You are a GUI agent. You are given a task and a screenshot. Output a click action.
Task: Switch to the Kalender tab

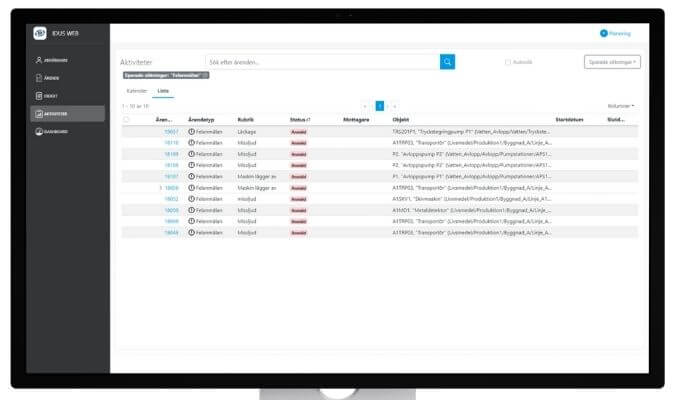(137, 91)
